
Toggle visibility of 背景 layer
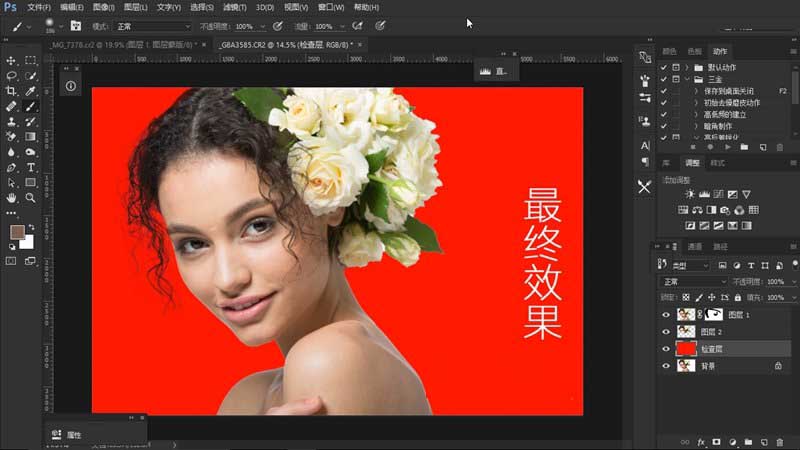pyautogui.click(x=666, y=366)
